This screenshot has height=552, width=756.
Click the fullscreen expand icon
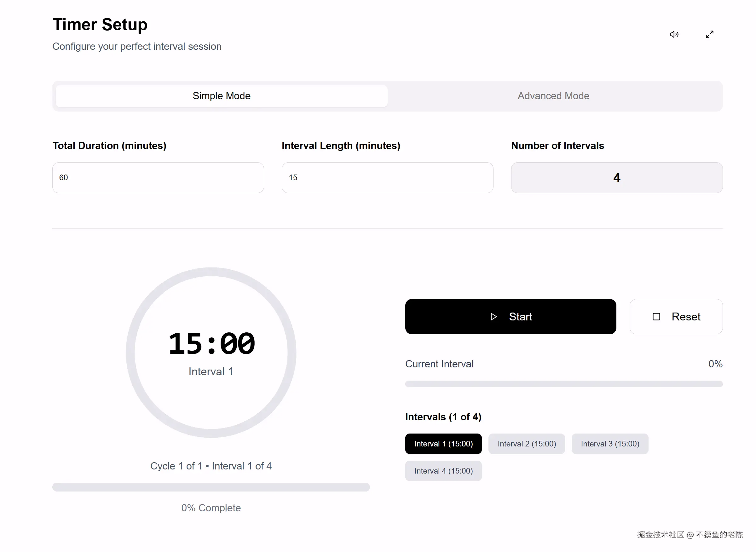[x=709, y=34]
